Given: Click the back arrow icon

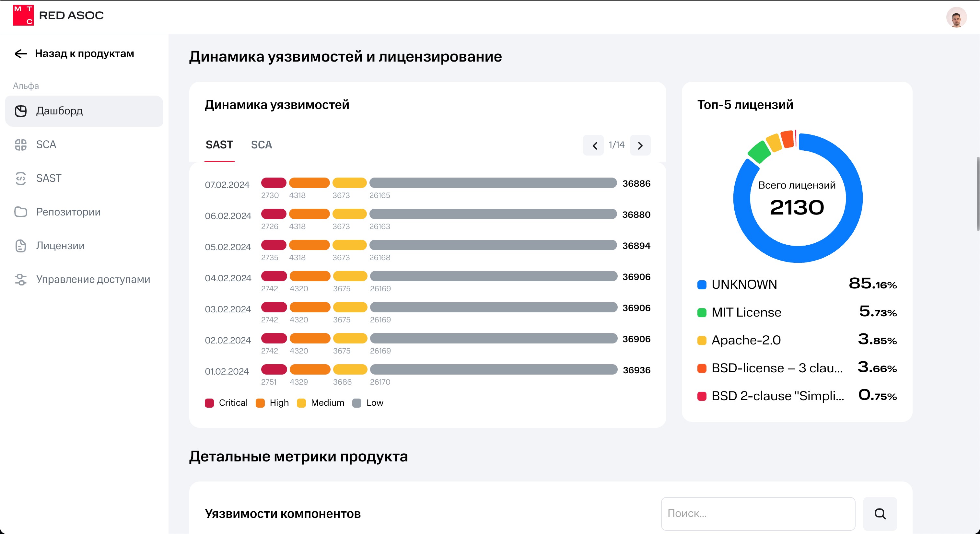Looking at the screenshot, I should [21, 54].
